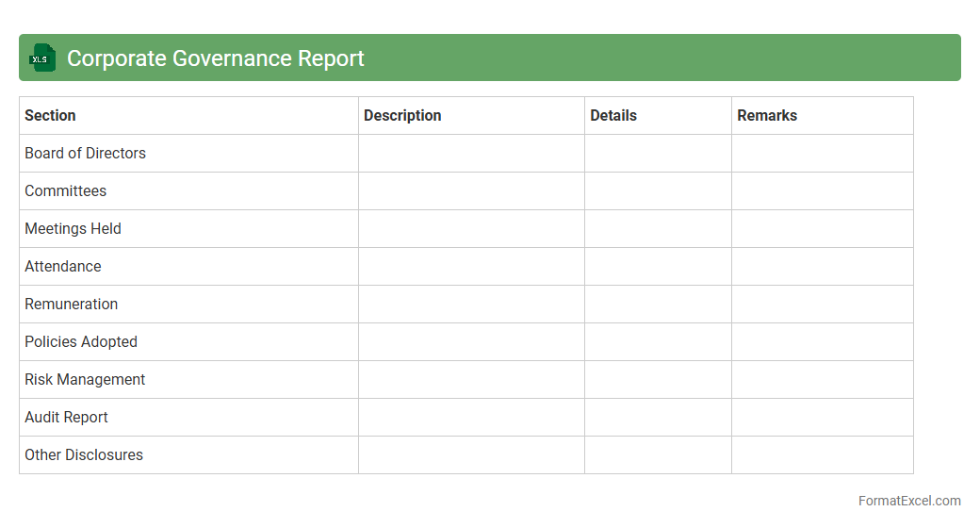Select the Section column header
This screenshot has width=980, height=528.
point(50,116)
